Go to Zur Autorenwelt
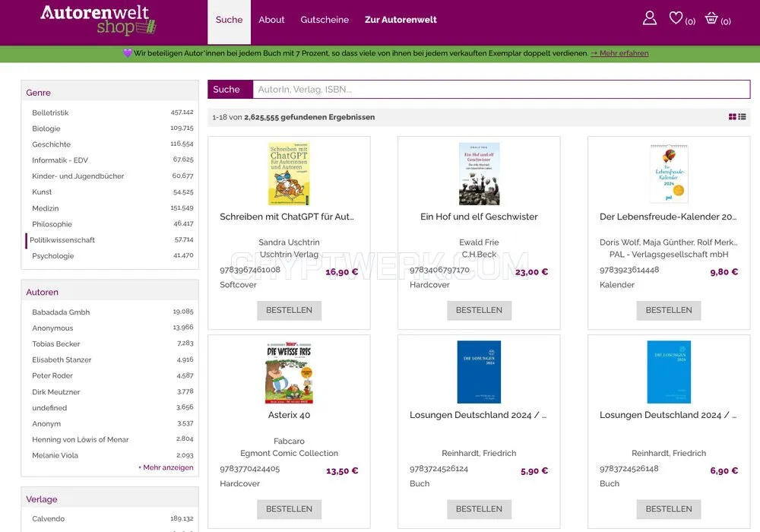Viewport: 760px width, 532px height. [401, 20]
